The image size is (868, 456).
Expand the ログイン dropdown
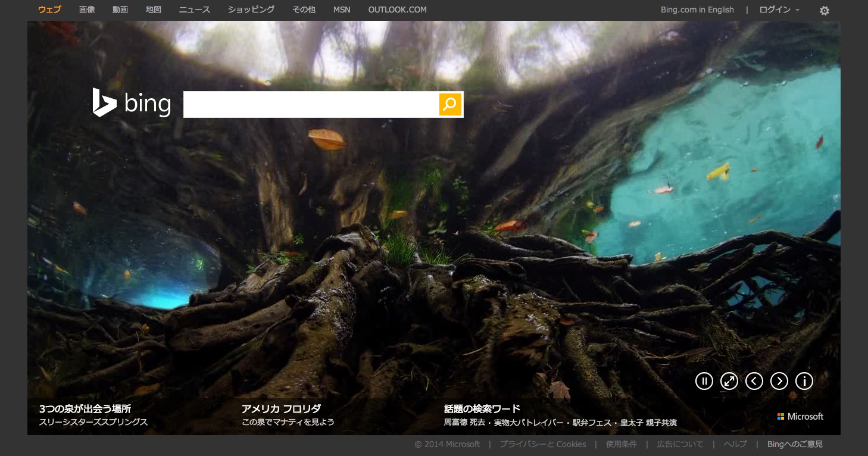coord(779,10)
